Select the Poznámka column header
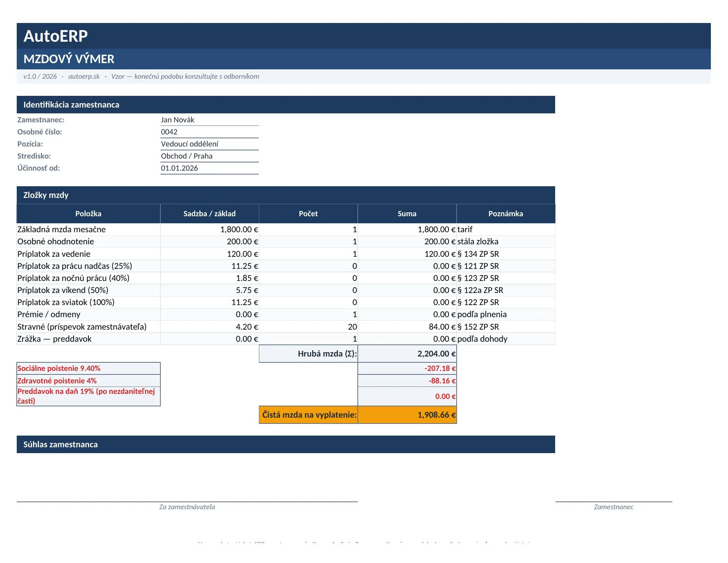The image size is (728, 563). pyautogui.click(x=506, y=214)
